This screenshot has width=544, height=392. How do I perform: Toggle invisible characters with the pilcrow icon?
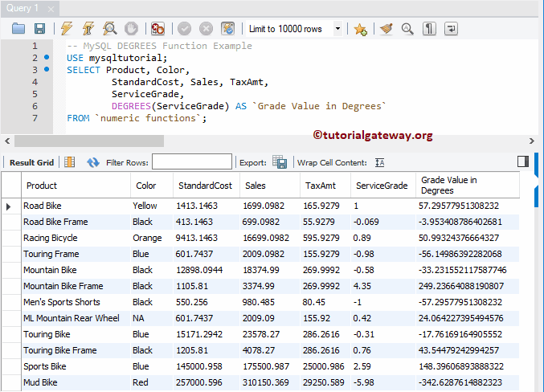pos(430,29)
